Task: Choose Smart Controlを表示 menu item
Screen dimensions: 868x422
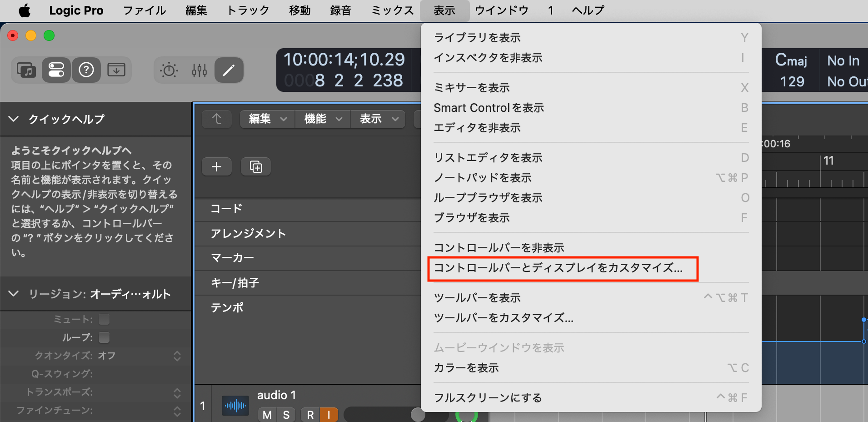Action: tap(591, 108)
